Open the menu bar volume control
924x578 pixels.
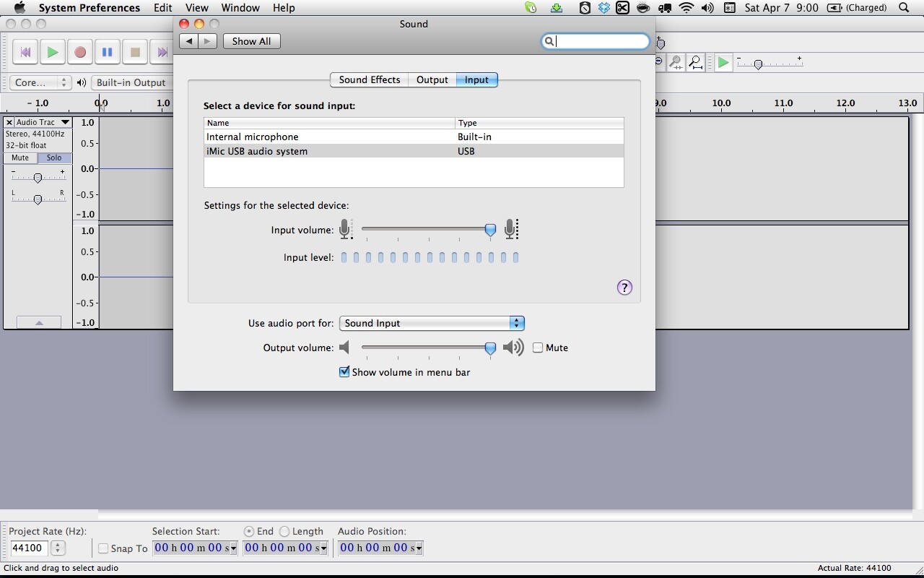(707, 8)
